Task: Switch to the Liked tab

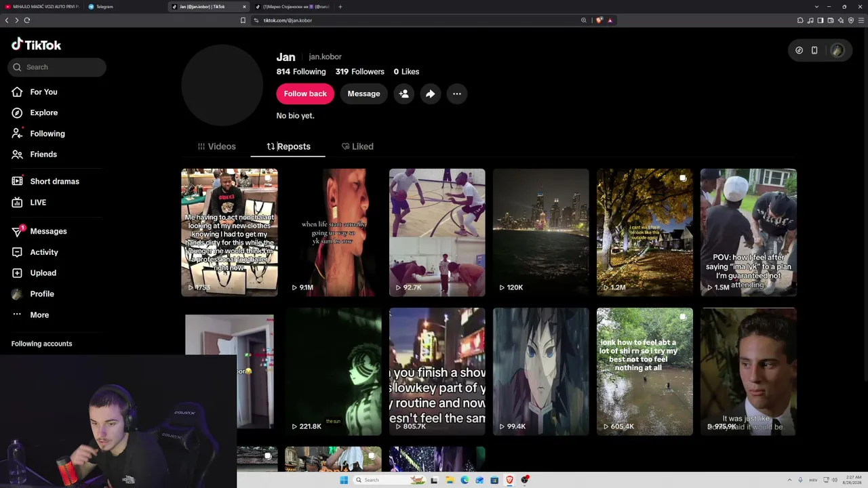Action: pyautogui.click(x=357, y=146)
